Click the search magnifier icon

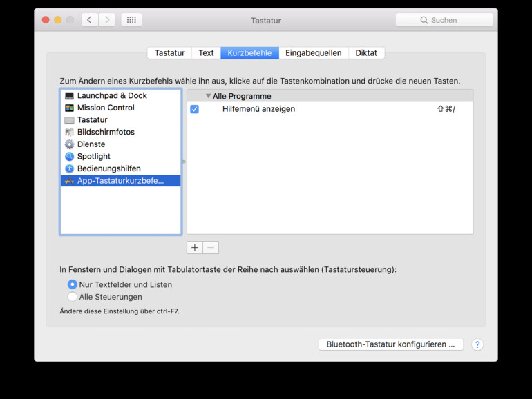[x=424, y=20]
